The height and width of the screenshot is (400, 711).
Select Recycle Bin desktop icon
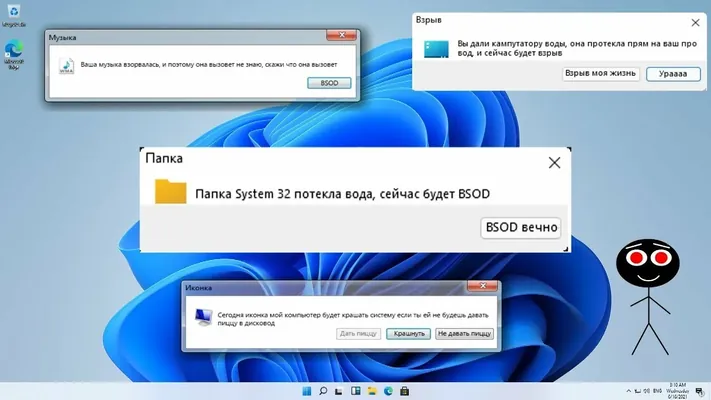14,16
